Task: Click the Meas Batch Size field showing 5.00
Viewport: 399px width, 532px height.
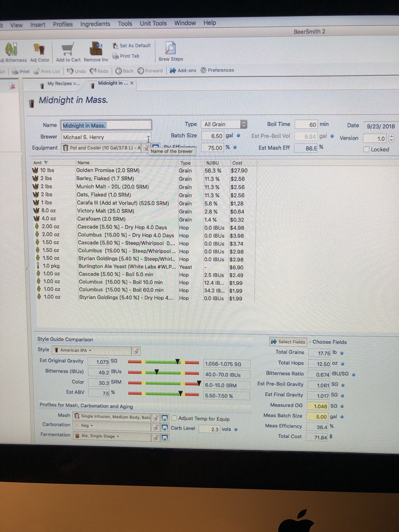Action: [317, 417]
